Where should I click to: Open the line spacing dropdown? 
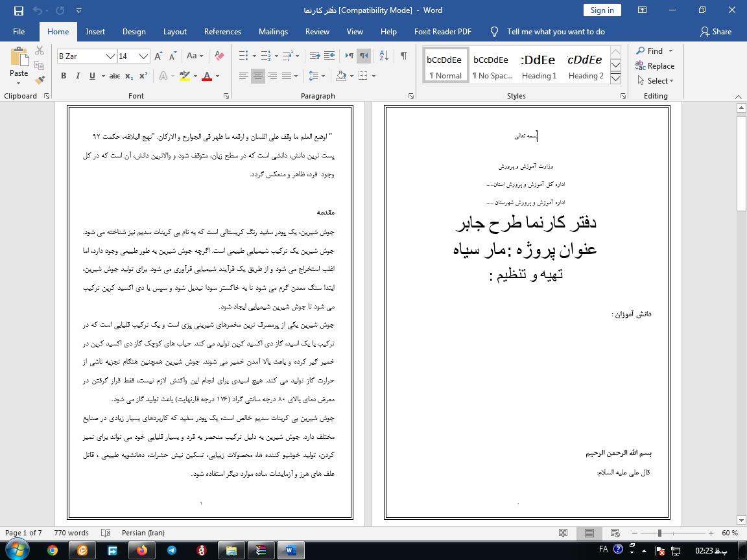tap(317, 76)
